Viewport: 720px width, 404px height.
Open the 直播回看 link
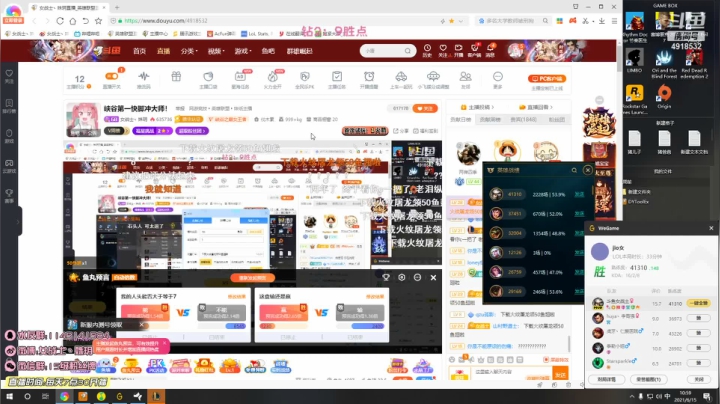pos(536,107)
